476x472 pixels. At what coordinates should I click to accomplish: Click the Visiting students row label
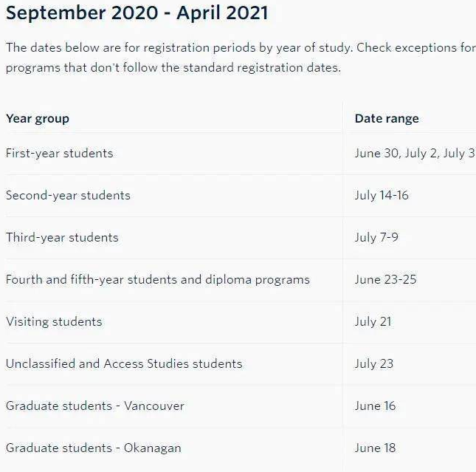click(x=54, y=322)
